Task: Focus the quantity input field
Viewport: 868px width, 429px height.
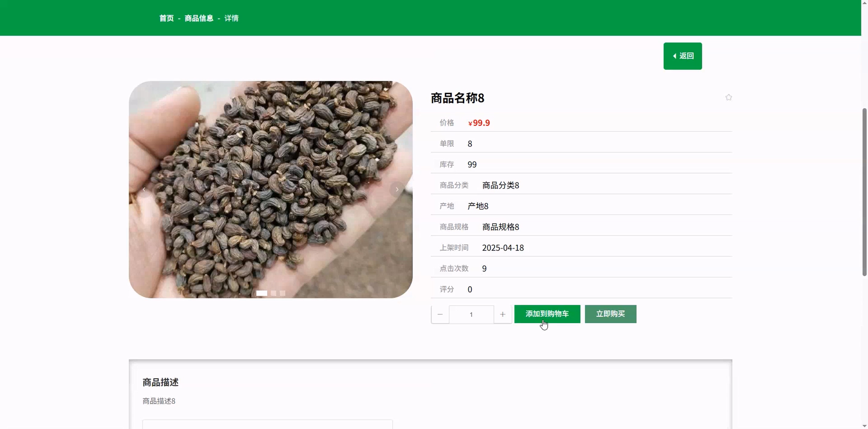Action: click(x=471, y=314)
